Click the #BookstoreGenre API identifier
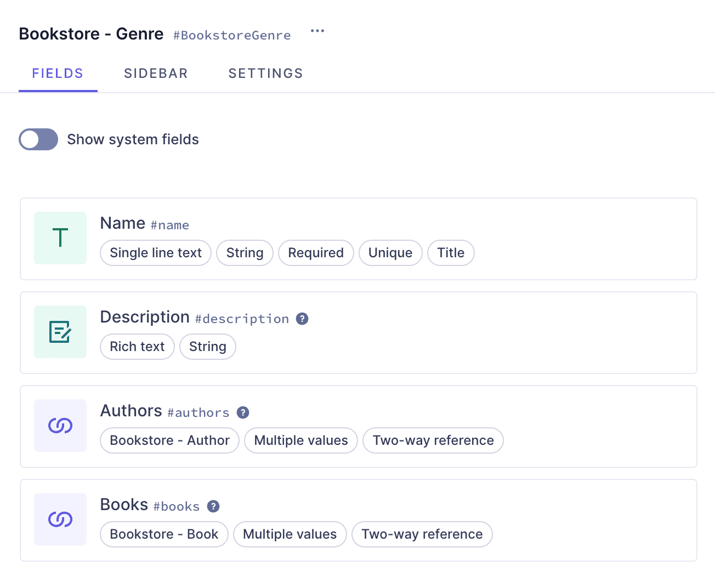Image resolution: width=715 pixels, height=588 pixels. (x=232, y=35)
